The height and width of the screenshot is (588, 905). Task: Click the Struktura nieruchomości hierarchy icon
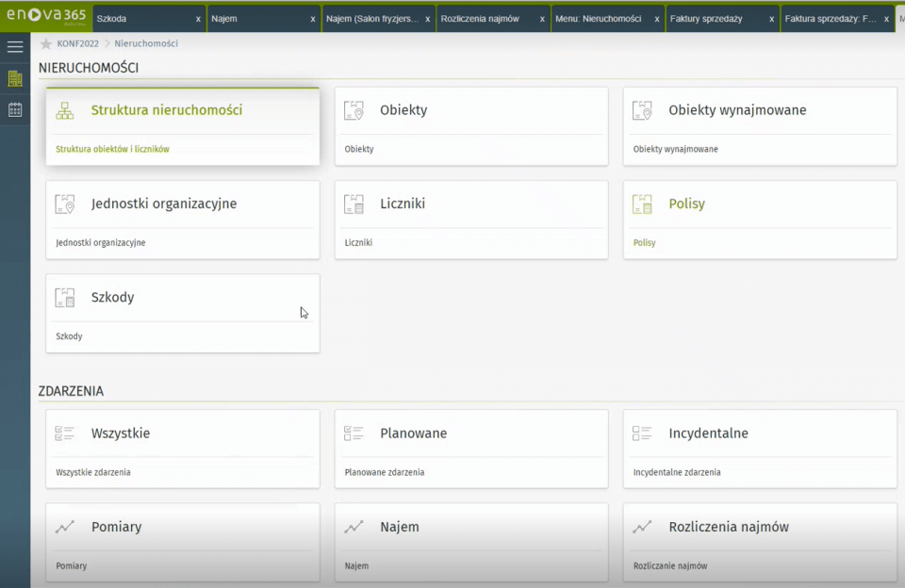tap(64, 110)
